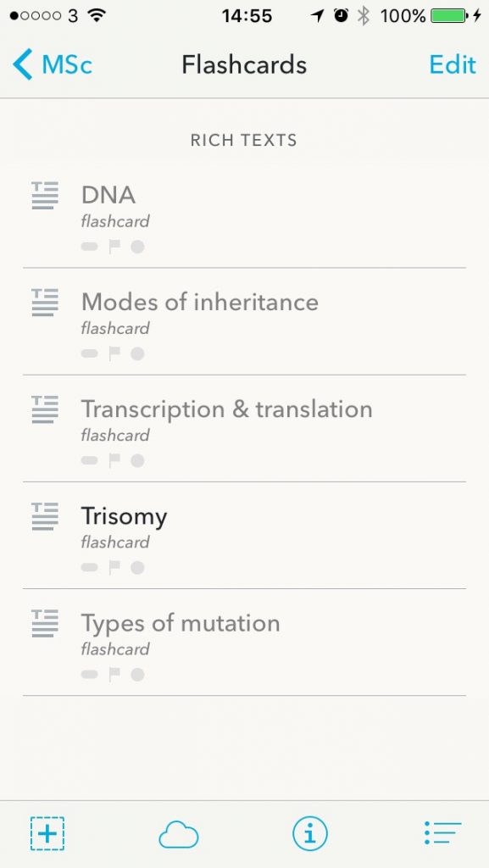Open the info circle icon
The image size is (489, 868).
pos(310,833)
